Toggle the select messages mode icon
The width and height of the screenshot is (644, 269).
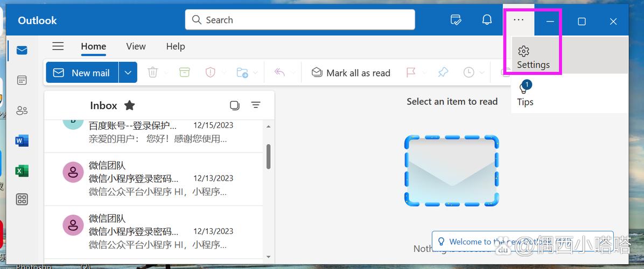pyautogui.click(x=234, y=105)
